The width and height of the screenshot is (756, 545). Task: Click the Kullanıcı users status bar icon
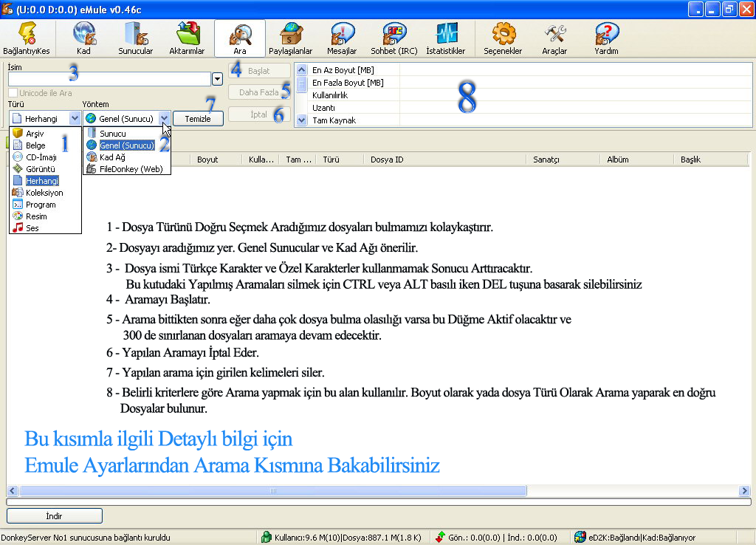[x=266, y=537]
